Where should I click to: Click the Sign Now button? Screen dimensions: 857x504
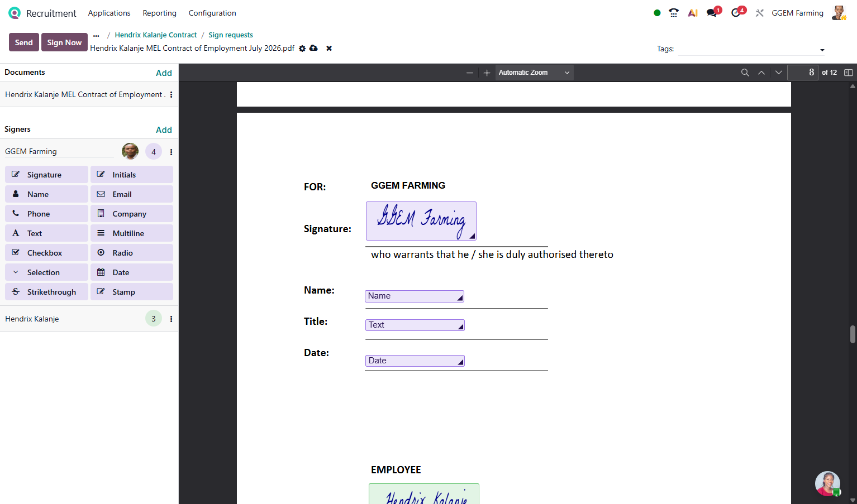(64, 42)
